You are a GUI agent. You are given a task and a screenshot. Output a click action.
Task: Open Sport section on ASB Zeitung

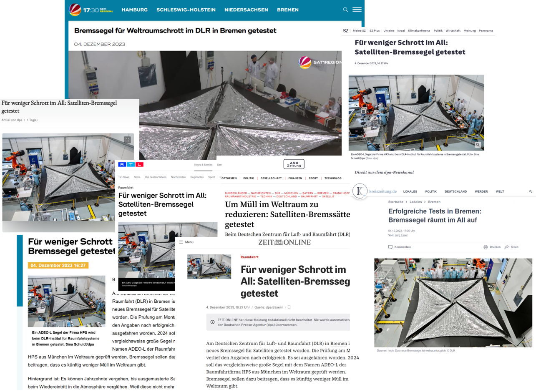[313, 178]
